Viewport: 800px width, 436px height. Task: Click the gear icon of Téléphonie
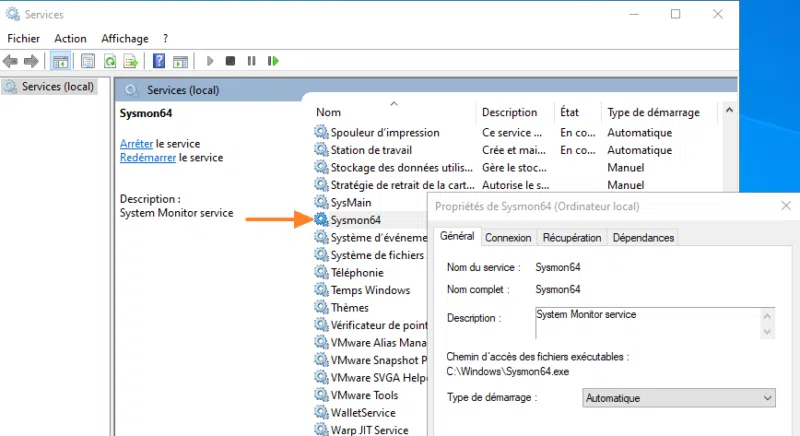tap(321, 272)
